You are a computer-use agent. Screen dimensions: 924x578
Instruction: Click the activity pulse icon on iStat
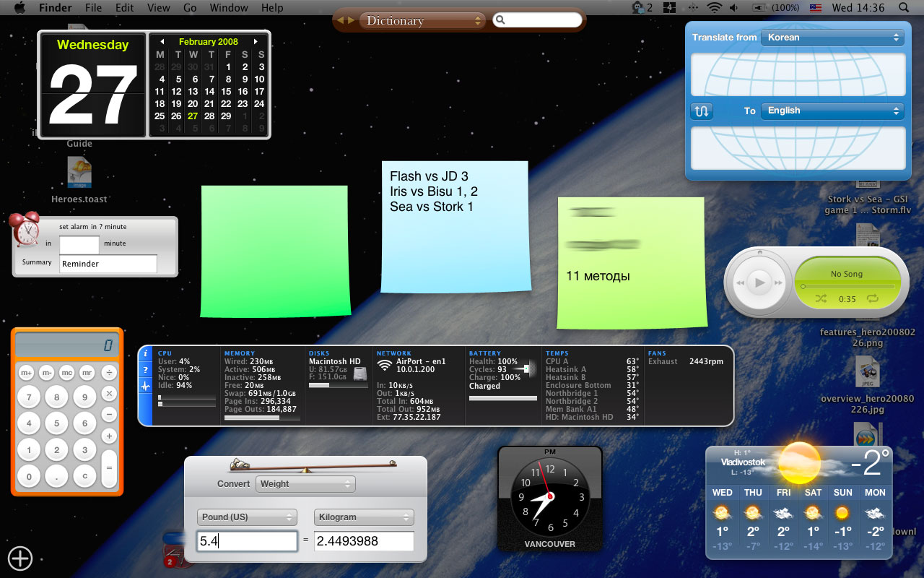point(146,387)
